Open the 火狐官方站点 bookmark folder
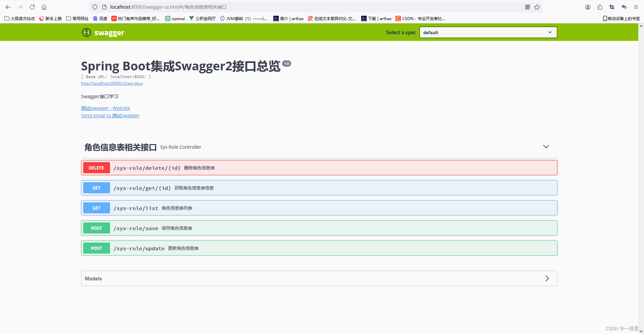The height and width of the screenshot is (334, 644). 20,18
